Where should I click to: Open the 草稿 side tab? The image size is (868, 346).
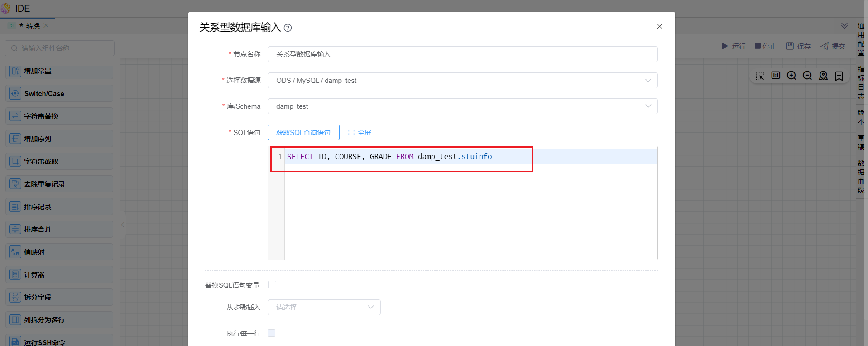861,143
